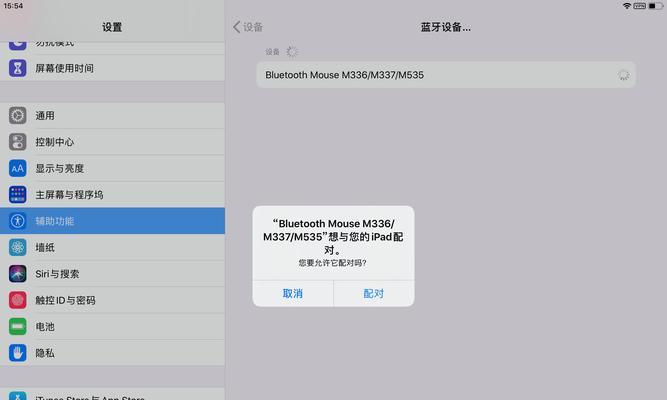Open 电池 settings

coord(112,326)
